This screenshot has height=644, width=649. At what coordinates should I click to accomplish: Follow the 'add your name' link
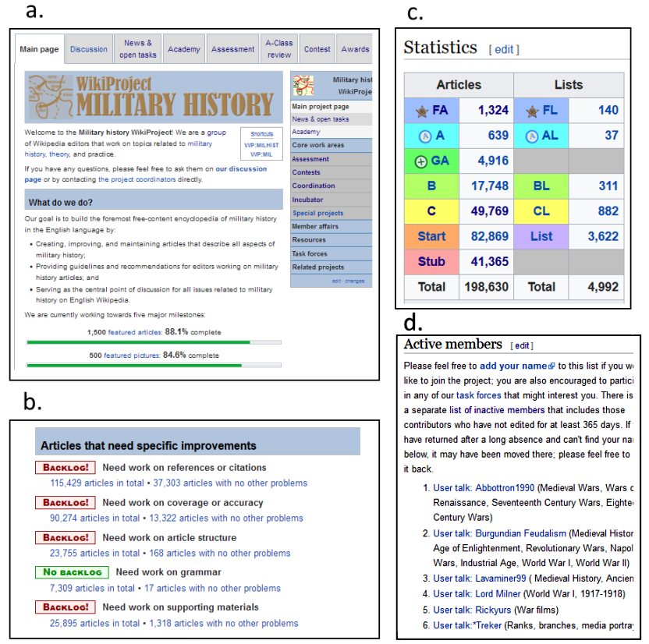(513, 366)
